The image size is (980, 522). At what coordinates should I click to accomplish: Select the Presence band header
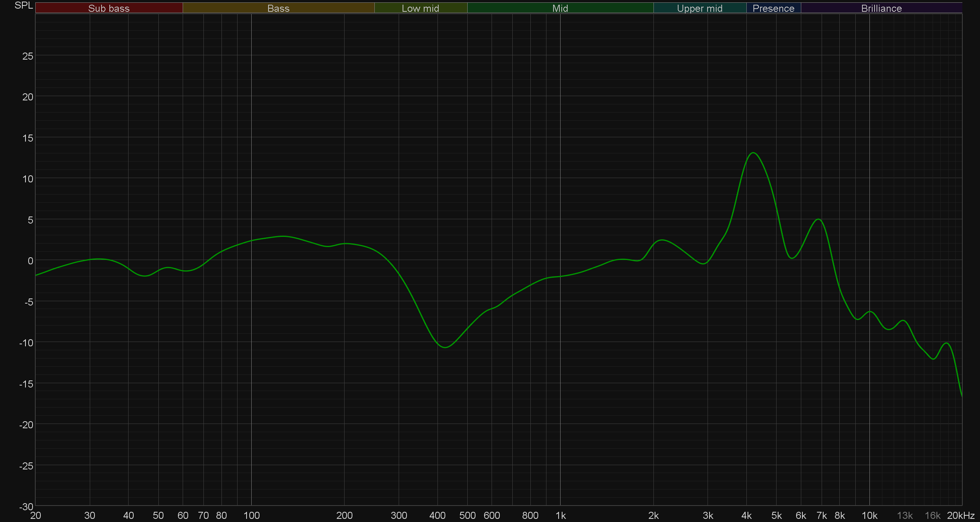click(773, 8)
